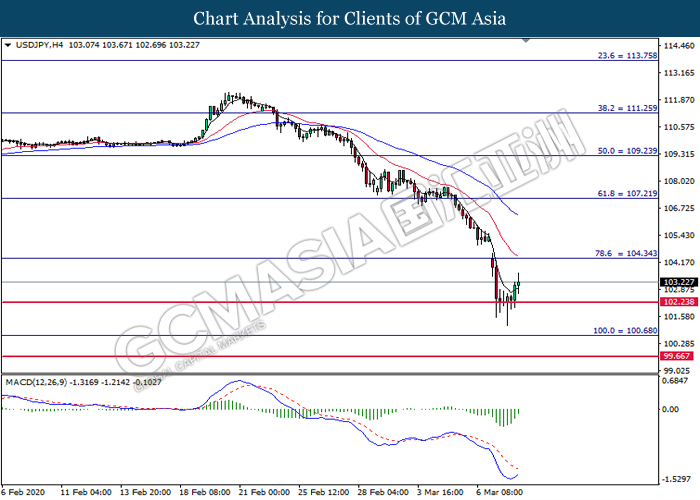This screenshot has width=700, height=500.
Task: Click the red 102.238 price level tag
Action: (679, 302)
